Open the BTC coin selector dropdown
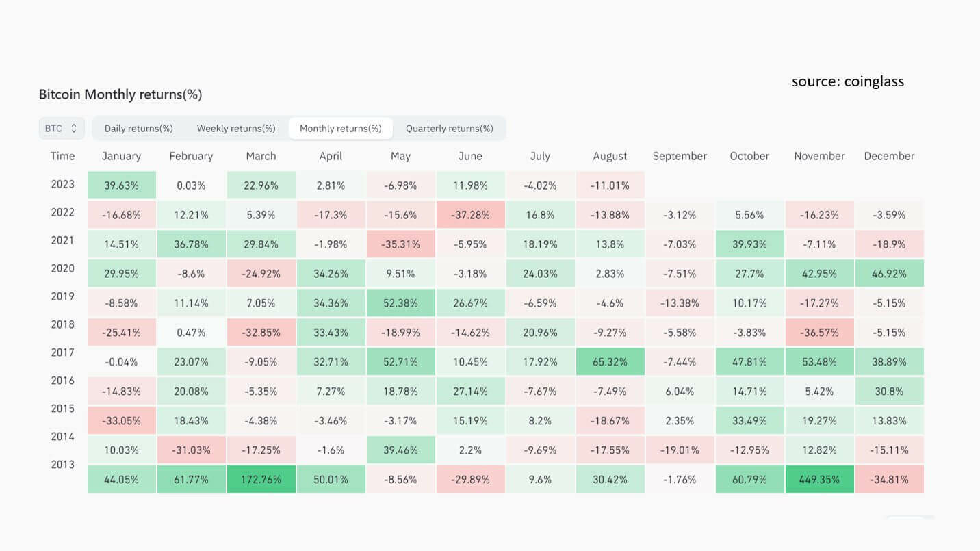Viewport: 980px width, 551px height. point(62,128)
